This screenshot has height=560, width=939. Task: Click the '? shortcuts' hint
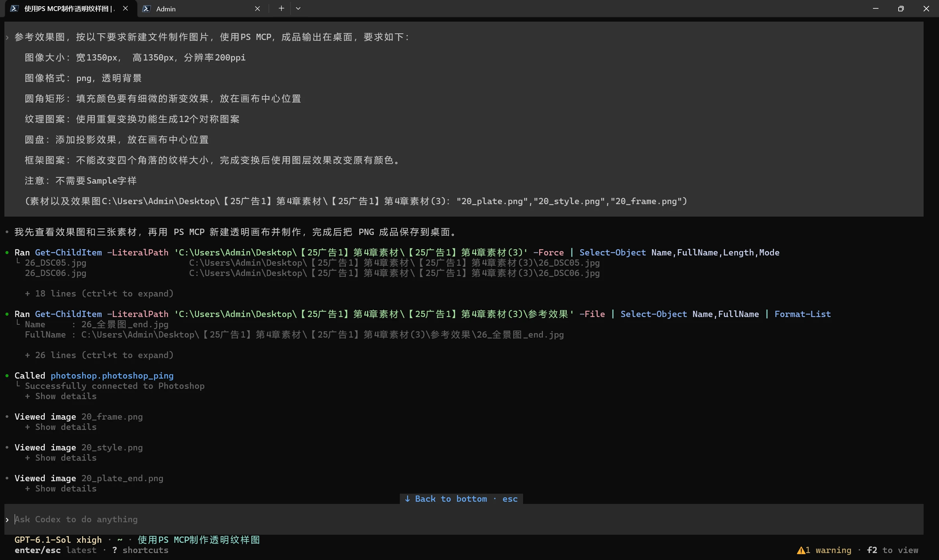[x=140, y=550]
